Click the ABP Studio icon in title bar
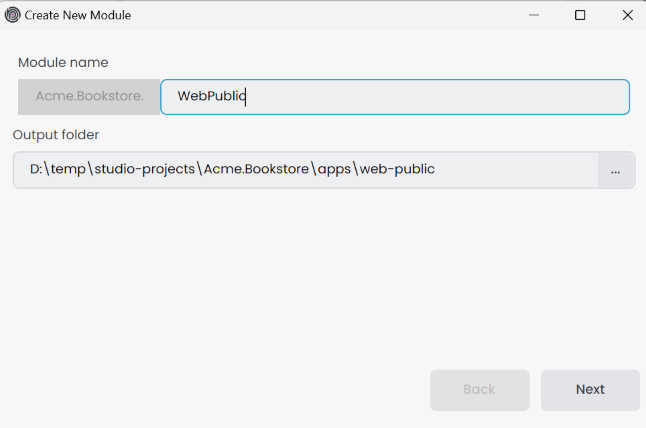This screenshot has height=428, width=646. pos(12,15)
